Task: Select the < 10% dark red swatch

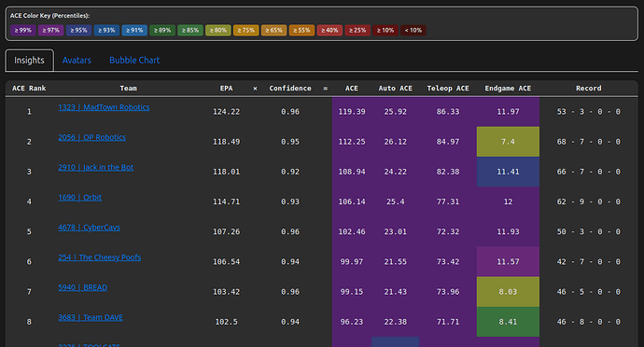Action: pyautogui.click(x=413, y=31)
